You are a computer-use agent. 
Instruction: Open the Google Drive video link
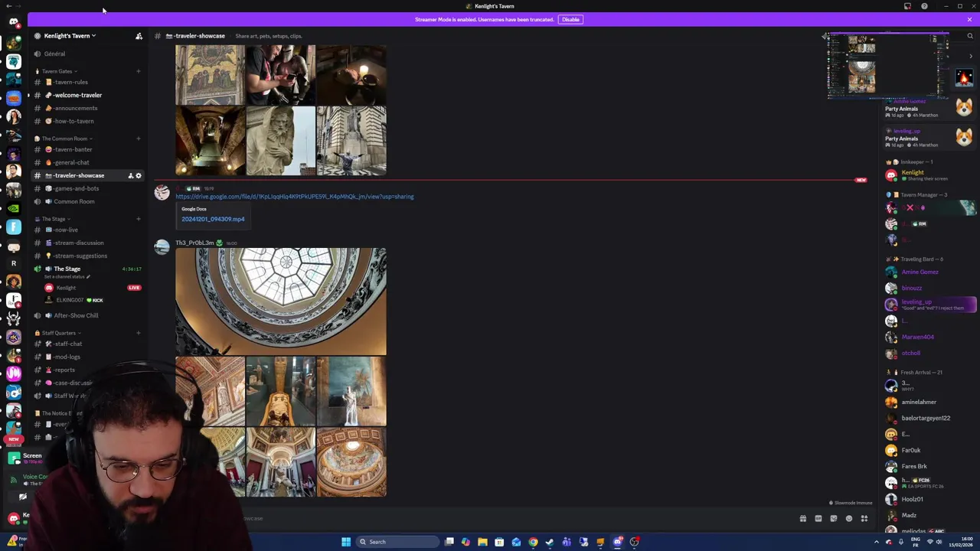(295, 197)
